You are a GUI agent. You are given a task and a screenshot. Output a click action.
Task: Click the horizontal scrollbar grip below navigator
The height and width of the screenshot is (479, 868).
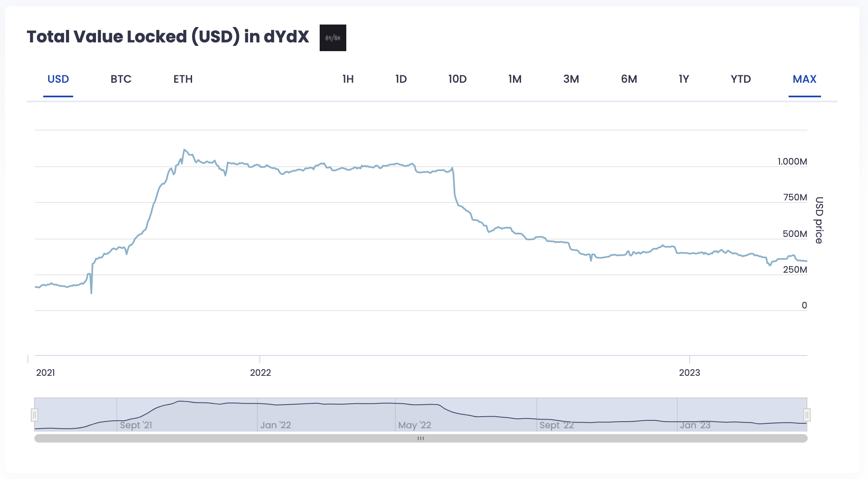point(421,438)
